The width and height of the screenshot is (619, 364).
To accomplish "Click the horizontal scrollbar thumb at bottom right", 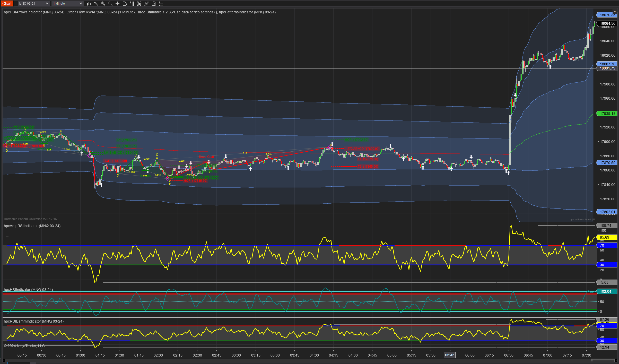I will (602, 360).
